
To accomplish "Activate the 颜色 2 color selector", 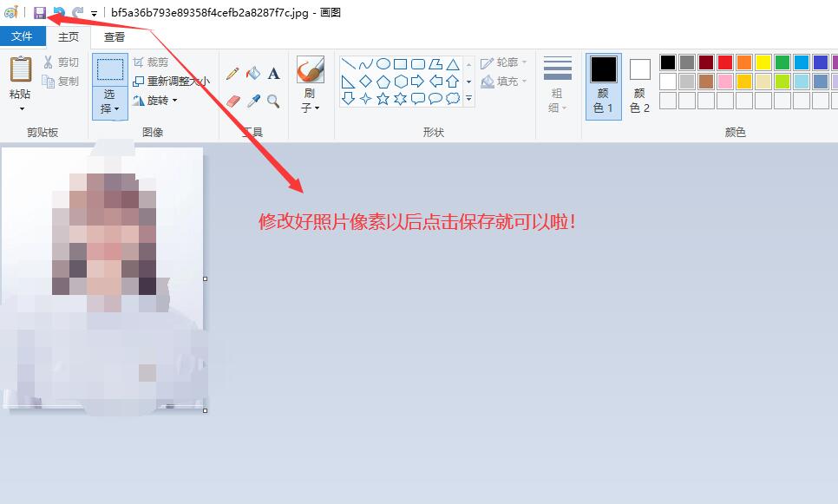I will coord(640,86).
